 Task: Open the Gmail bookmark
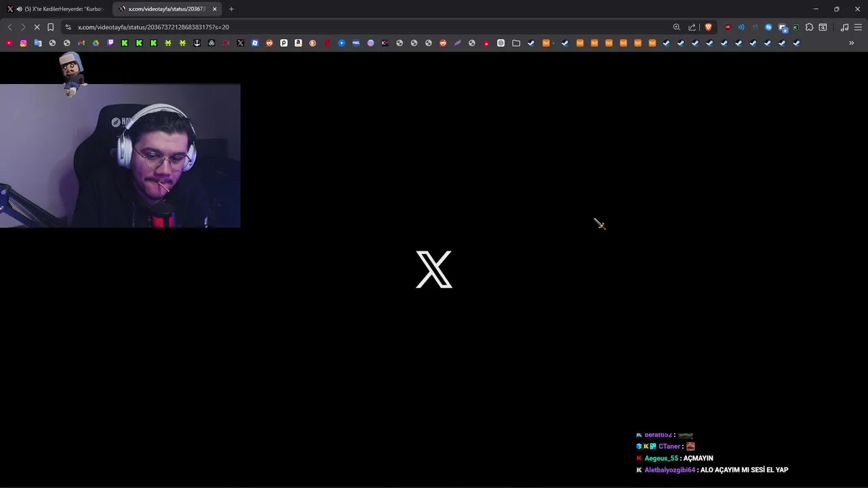(81, 43)
